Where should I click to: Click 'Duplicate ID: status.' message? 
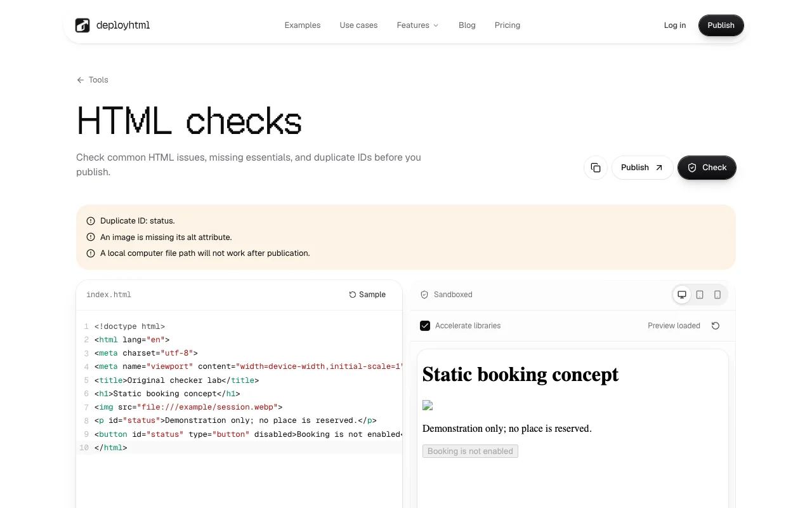click(x=138, y=221)
